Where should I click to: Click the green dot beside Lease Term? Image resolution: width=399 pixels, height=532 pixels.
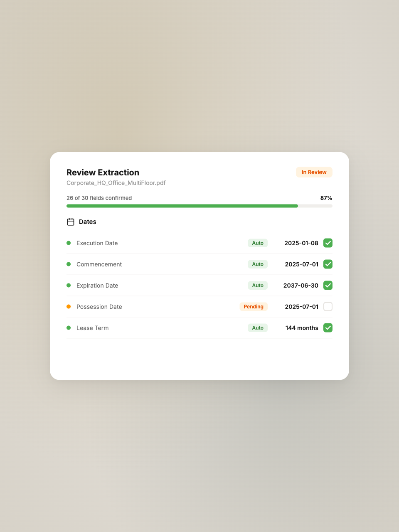[x=69, y=328]
